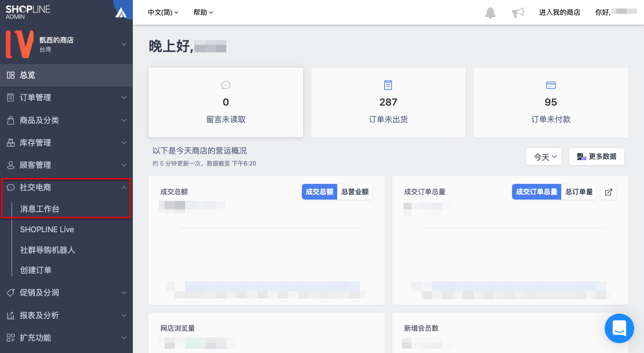The image size is (644, 353).
Task: Switch chart to 总营业额
Action: tap(355, 192)
